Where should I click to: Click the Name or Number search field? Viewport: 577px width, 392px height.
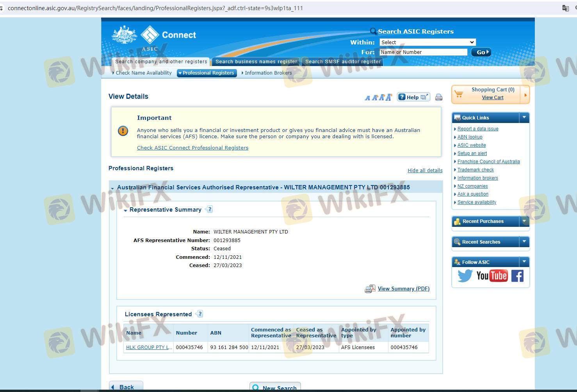click(x=423, y=52)
